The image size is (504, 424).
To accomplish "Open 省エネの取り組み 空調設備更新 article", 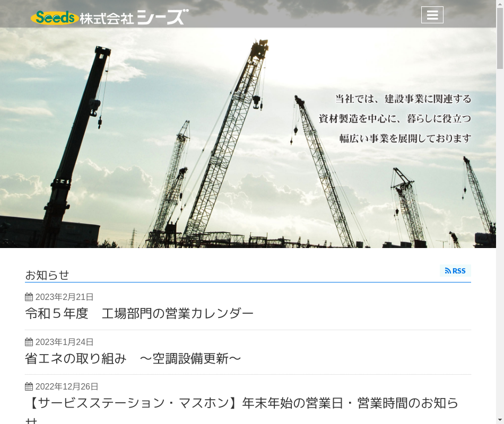I will 133,358.
